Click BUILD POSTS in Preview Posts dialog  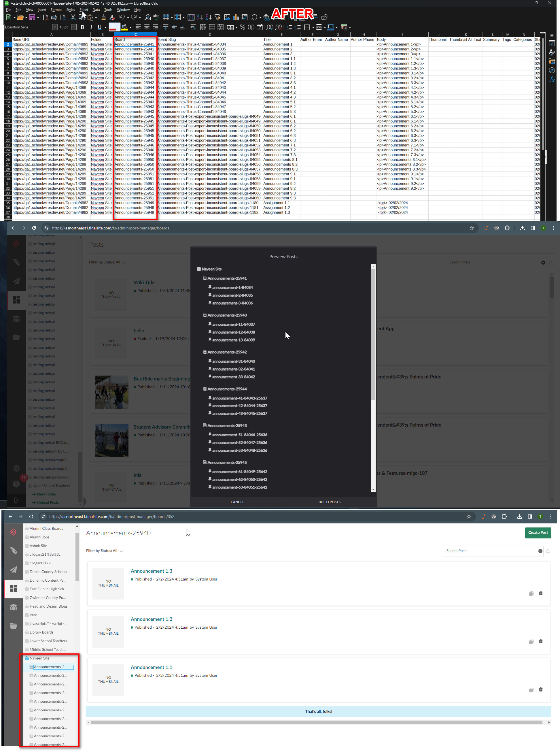pyautogui.click(x=330, y=502)
